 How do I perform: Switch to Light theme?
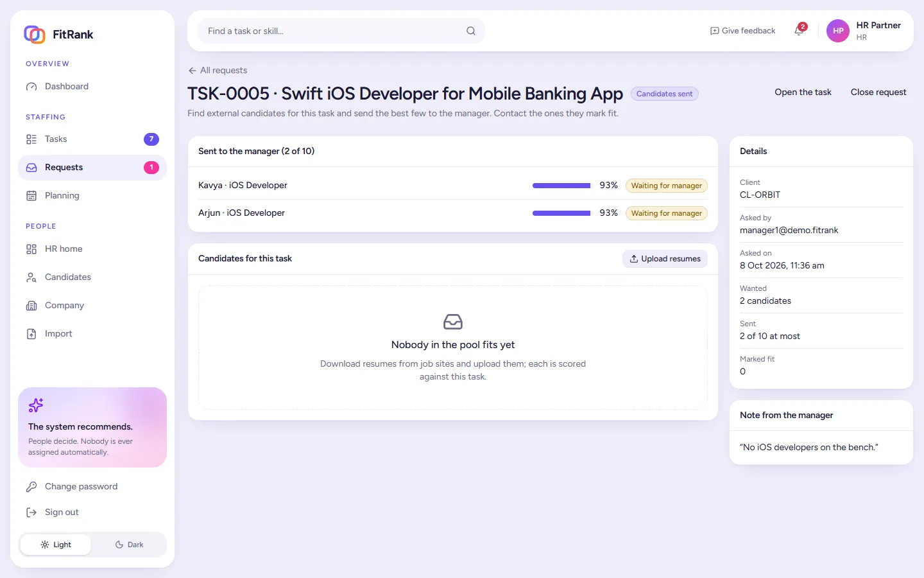(x=56, y=545)
